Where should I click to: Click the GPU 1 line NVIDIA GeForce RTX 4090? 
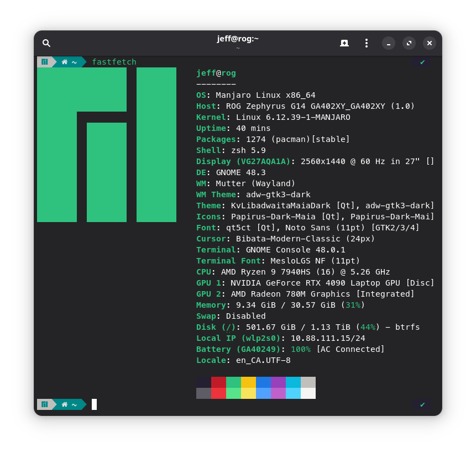[x=315, y=283]
